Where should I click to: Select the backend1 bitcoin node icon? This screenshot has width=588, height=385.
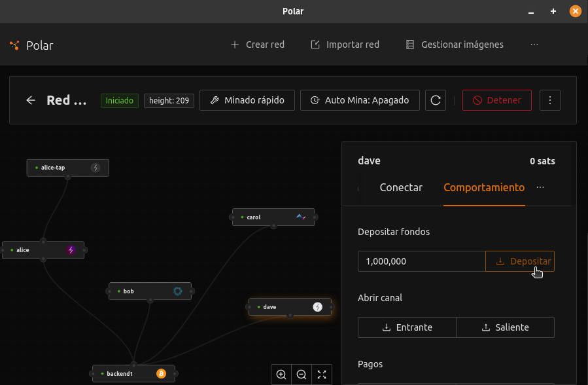click(x=161, y=373)
